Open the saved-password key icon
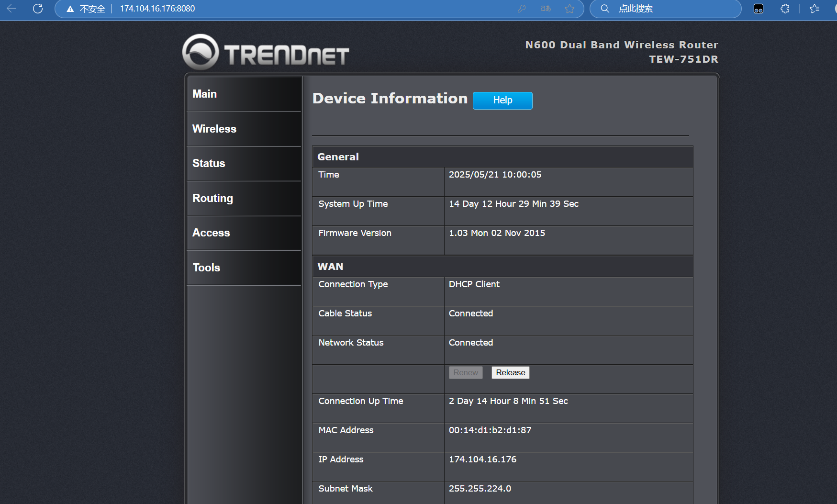 point(522,9)
